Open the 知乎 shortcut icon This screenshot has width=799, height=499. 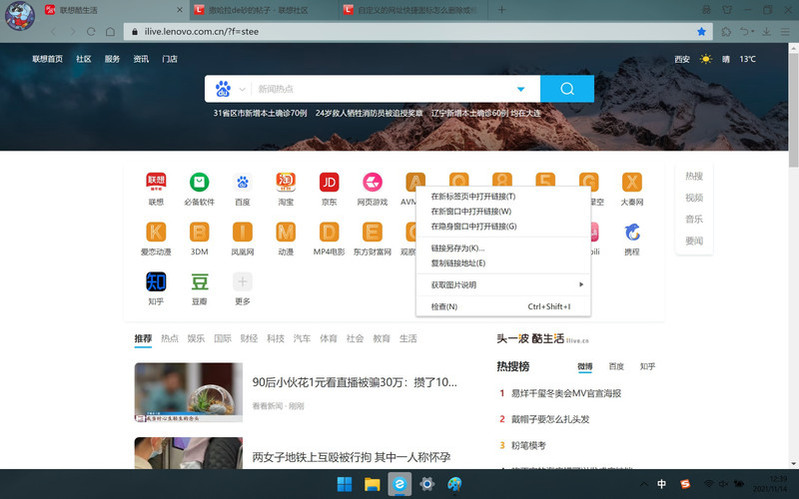tap(156, 281)
